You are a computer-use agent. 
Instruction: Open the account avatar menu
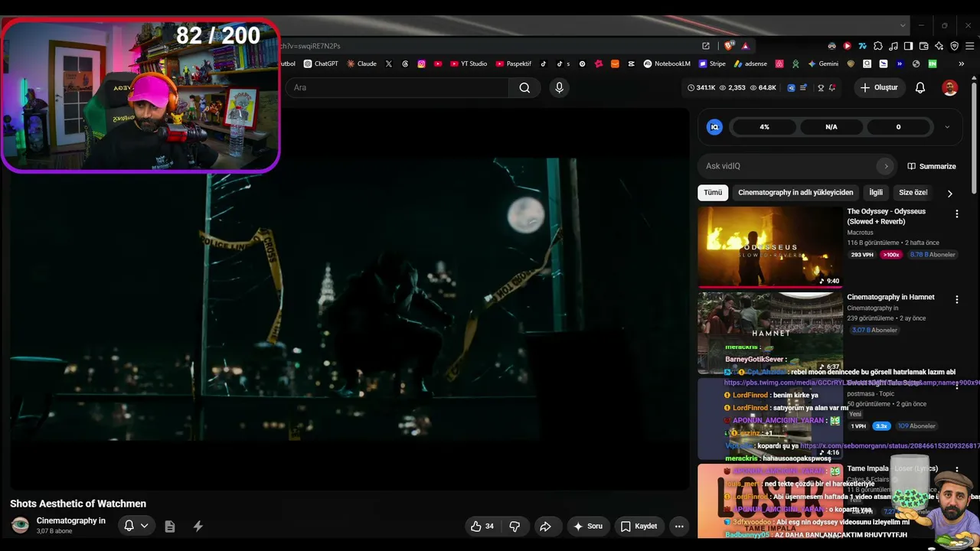pyautogui.click(x=949, y=87)
